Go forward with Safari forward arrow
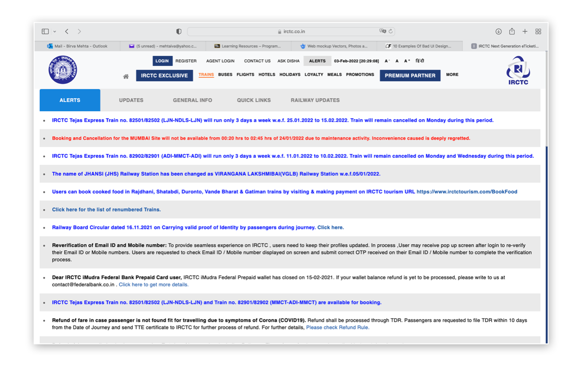588x367 pixels. (79, 32)
